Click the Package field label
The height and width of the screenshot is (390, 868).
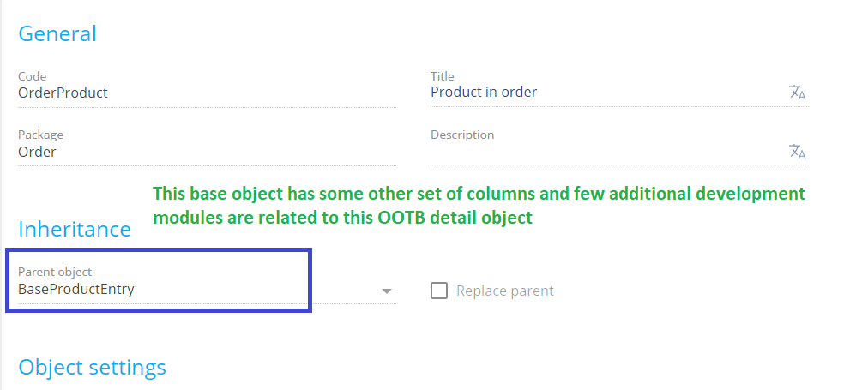pyautogui.click(x=40, y=135)
